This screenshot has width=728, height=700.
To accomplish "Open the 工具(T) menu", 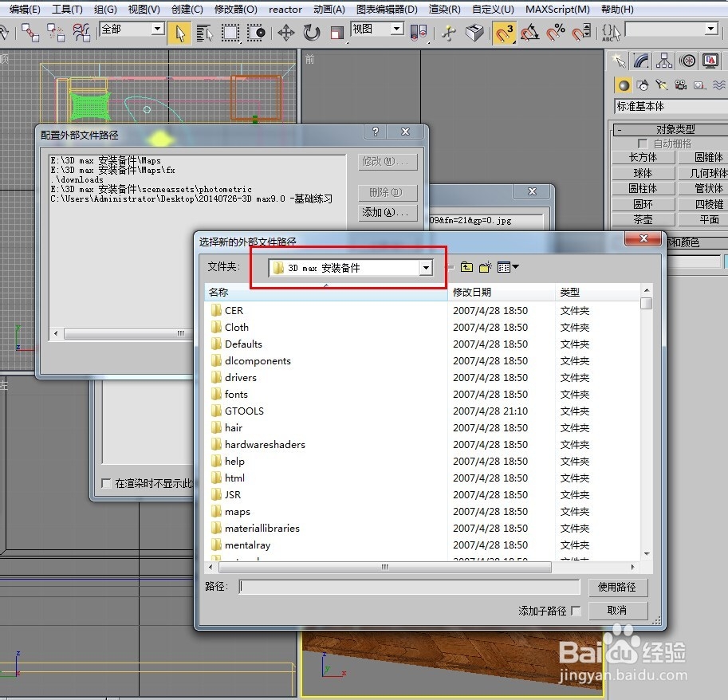I will (x=67, y=10).
